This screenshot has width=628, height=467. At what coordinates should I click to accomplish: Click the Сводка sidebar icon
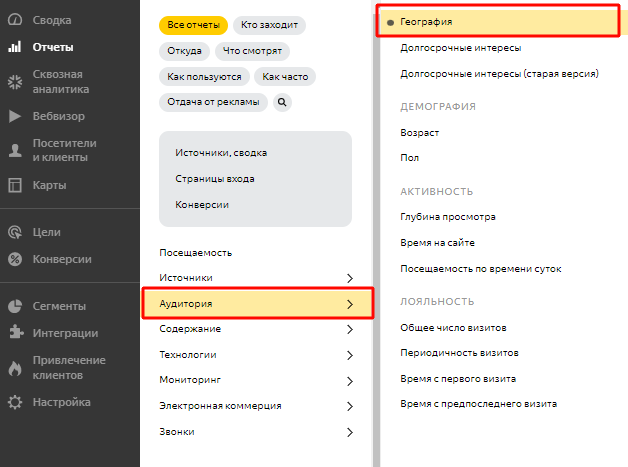point(15,20)
